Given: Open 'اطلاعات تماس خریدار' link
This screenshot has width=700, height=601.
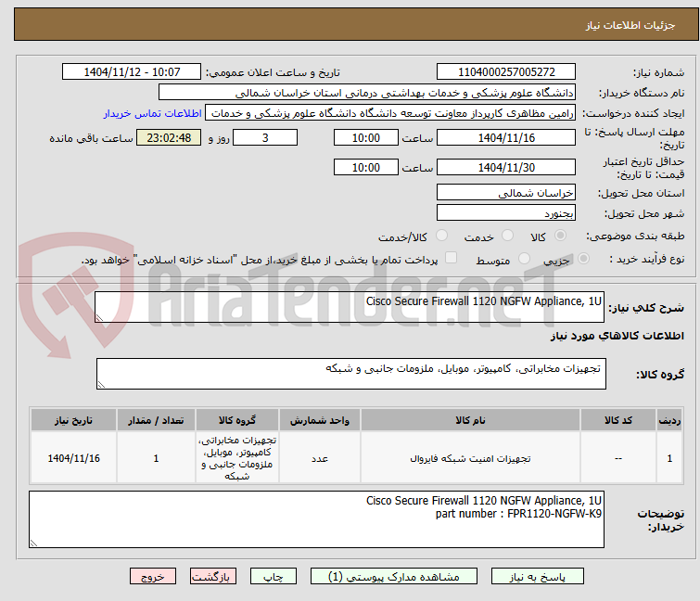Looking at the screenshot, I should pyautogui.click(x=153, y=113).
